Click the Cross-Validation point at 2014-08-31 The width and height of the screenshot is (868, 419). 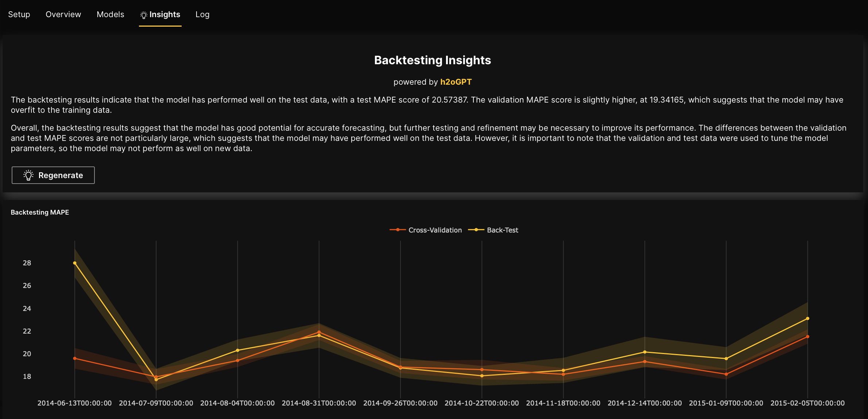pyautogui.click(x=319, y=331)
